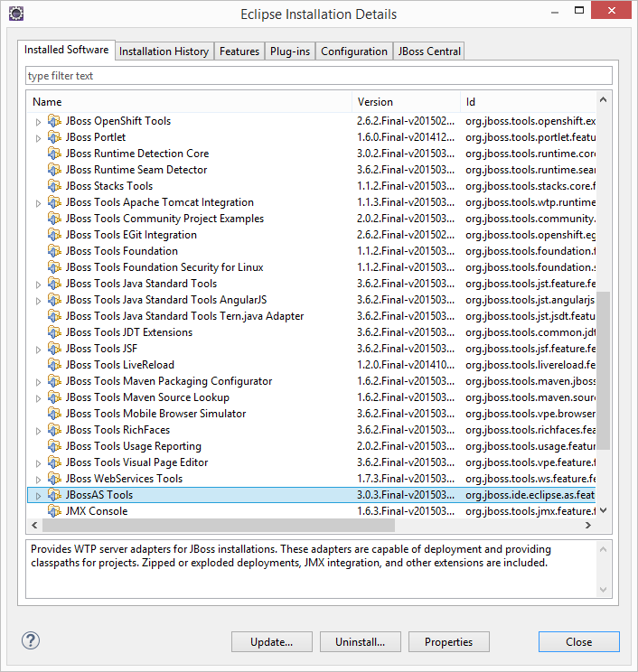Click the list's scroll right arrow
The image size is (638, 672).
(588, 525)
